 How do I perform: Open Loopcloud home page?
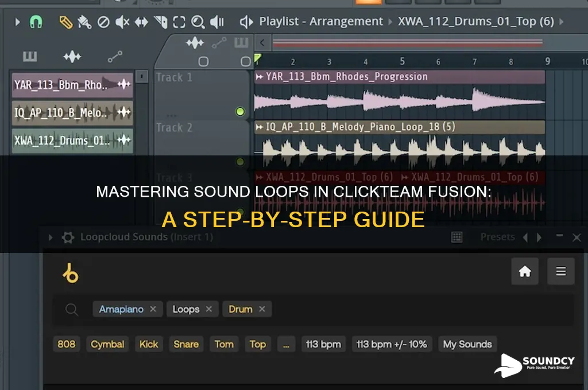[525, 271]
